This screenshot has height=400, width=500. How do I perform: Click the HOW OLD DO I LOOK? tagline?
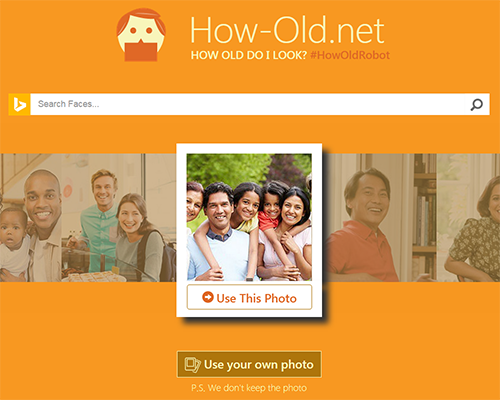click(x=249, y=55)
